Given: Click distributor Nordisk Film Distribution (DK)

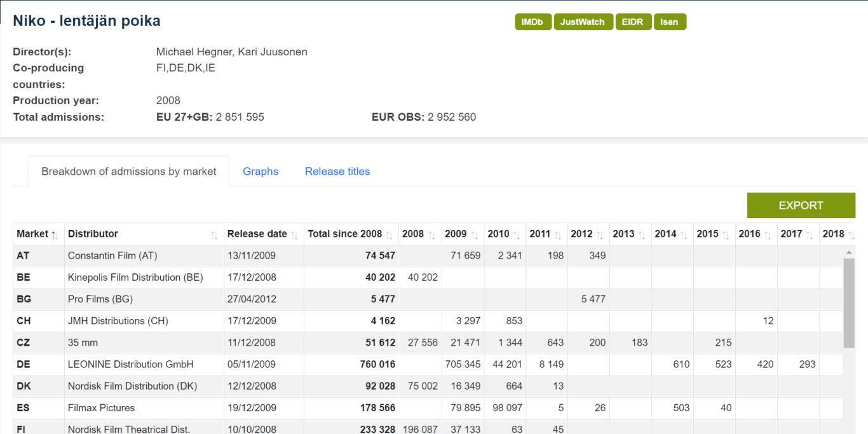Looking at the screenshot, I should 133,386.
